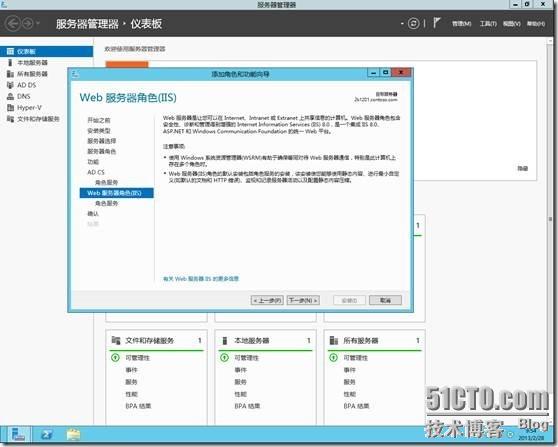Image resolution: width=558 pixels, height=447 pixels.
Task: Click green status icon in 本地服务器 tile
Action: click(x=224, y=357)
